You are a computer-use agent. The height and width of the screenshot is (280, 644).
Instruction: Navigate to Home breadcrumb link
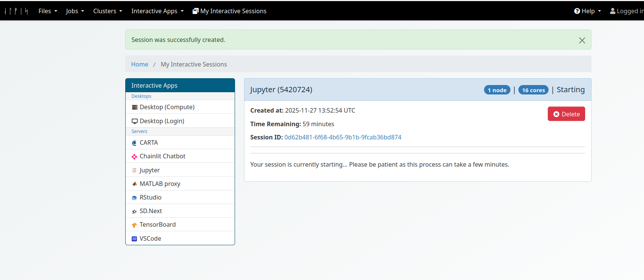(140, 64)
